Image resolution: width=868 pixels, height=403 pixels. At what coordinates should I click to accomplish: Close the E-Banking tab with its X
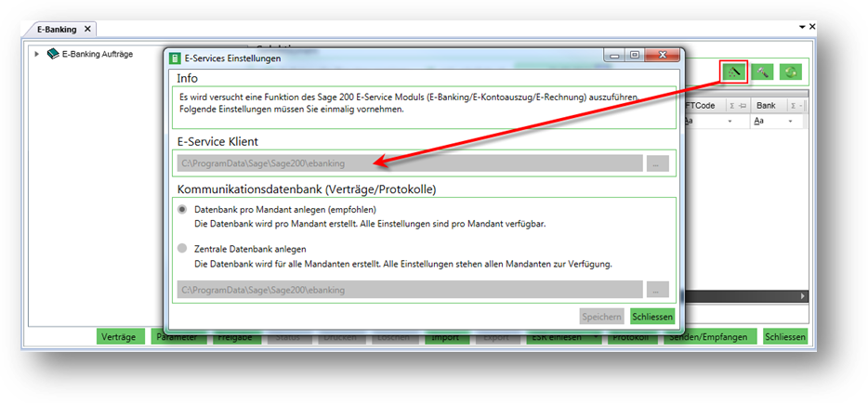(87, 30)
